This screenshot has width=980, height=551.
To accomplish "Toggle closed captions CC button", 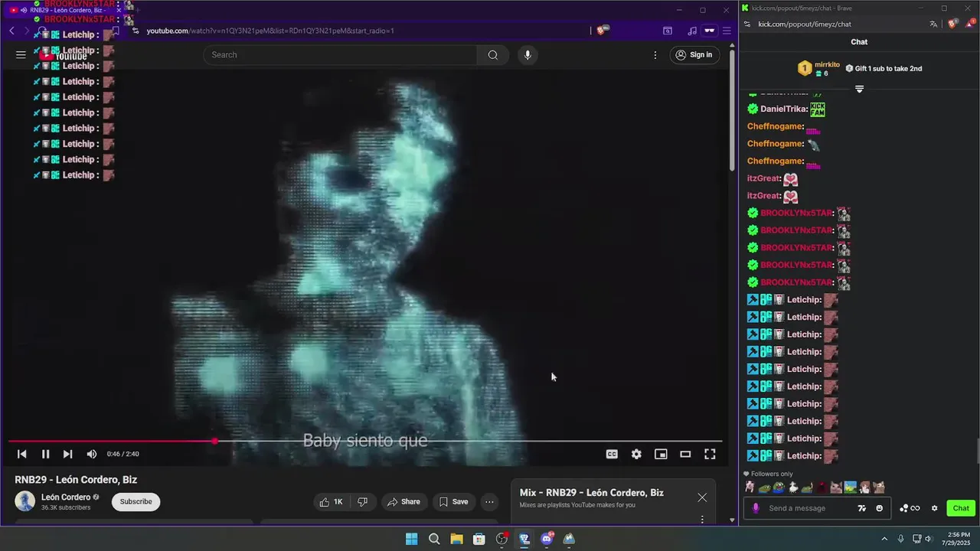I will pos(612,454).
